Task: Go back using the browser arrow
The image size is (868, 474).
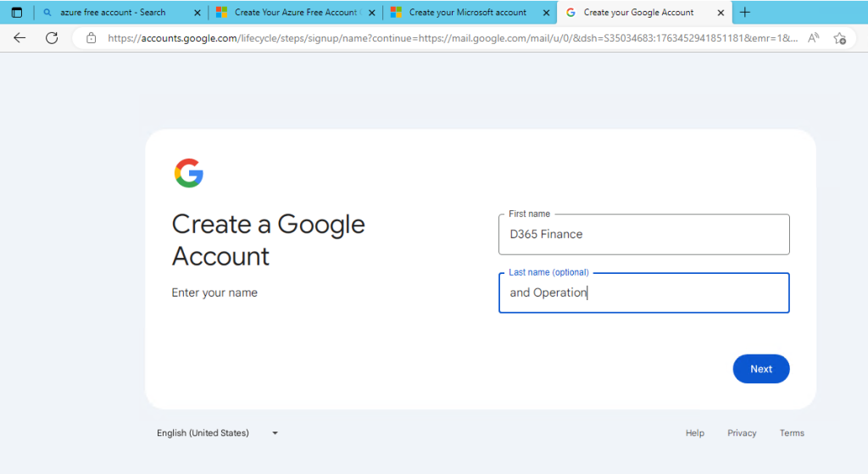Action: coord(19,38)
